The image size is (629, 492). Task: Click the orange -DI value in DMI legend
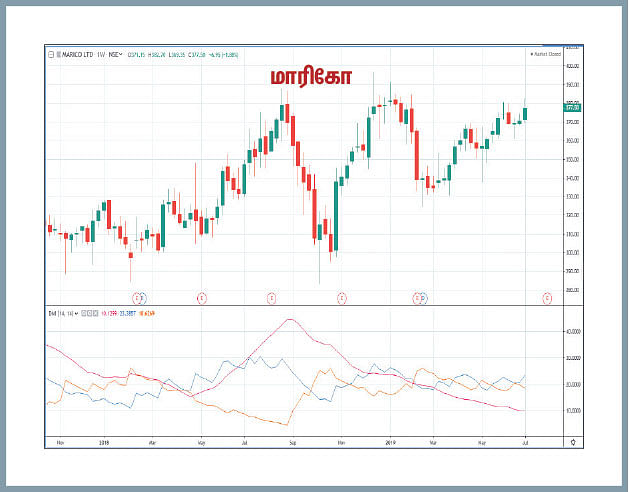click(146, 313)
